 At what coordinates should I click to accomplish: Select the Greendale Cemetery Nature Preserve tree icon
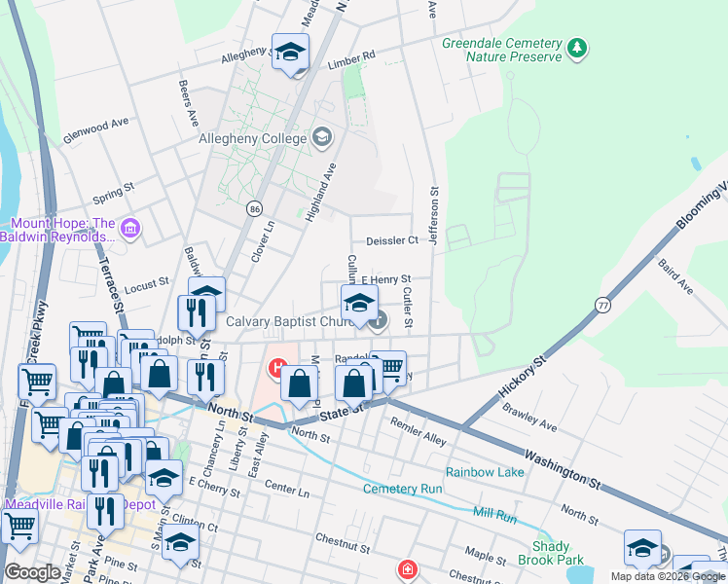pyautogui.click(x=577, y=49)
